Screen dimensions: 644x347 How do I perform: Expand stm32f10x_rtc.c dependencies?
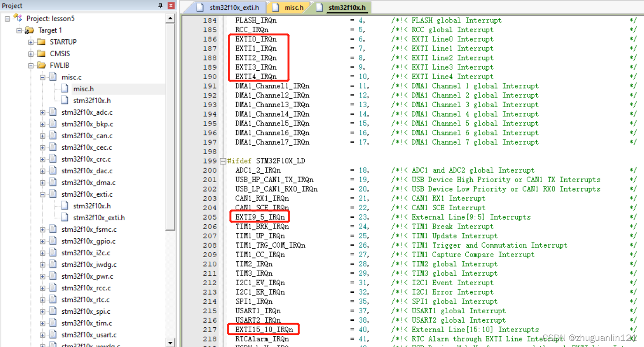pyautogui.click(x=43, y=300)
